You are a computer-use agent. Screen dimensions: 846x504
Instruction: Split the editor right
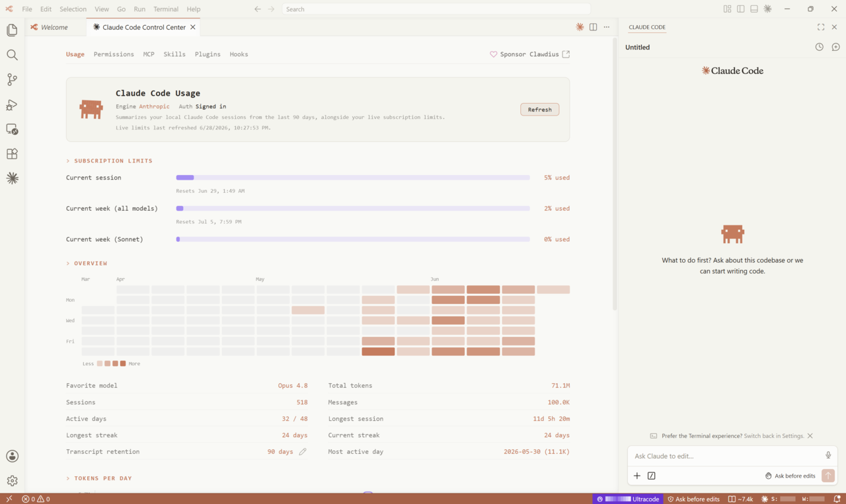[x=593, y=27]
